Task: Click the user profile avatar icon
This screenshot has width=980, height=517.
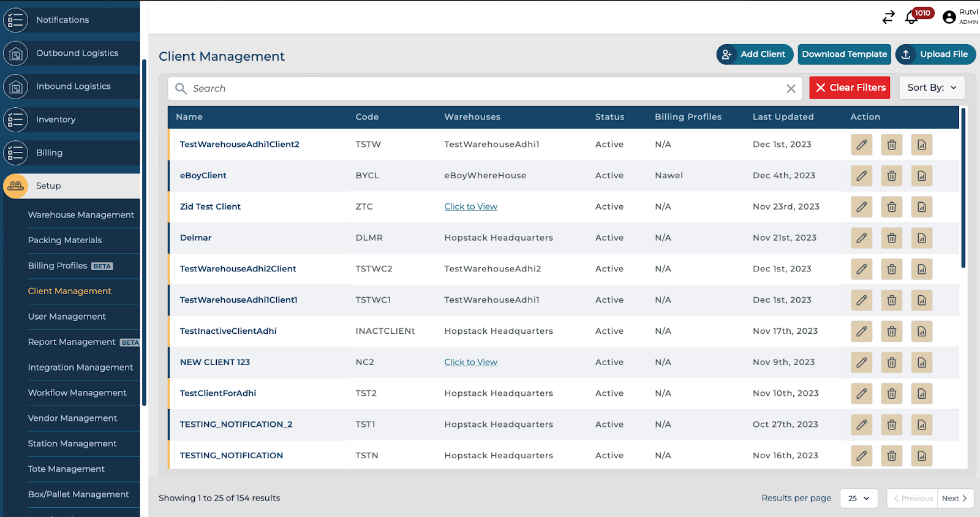Action: [x=949, y=17]
